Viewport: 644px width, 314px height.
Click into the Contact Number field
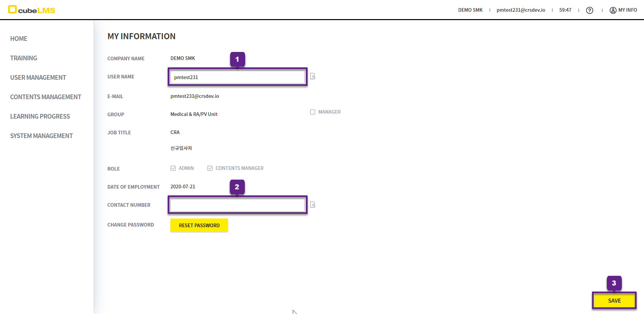(x=237, y=205)
